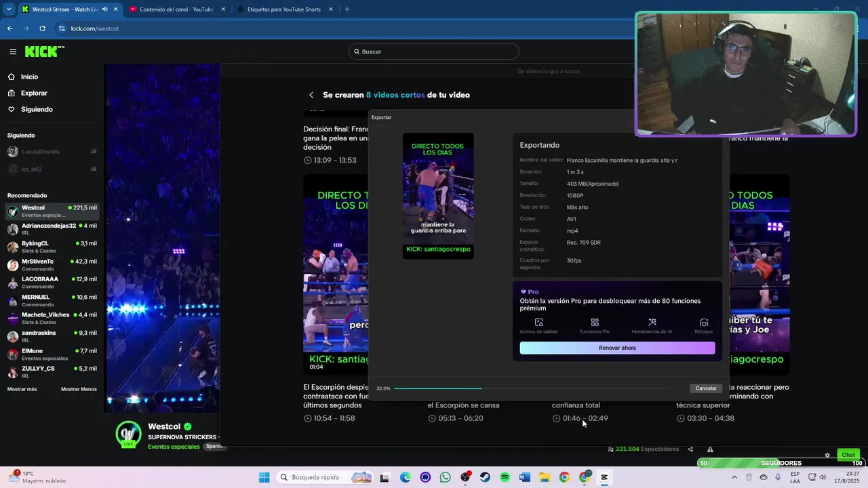
Task: Open MERNUEL channel avatar
Action: [13, 300]
